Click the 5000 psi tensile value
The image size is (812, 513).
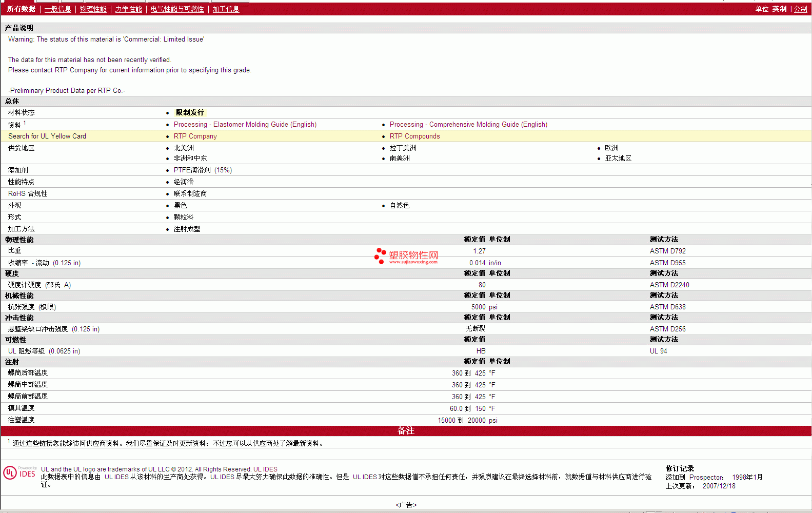point(484,307)
